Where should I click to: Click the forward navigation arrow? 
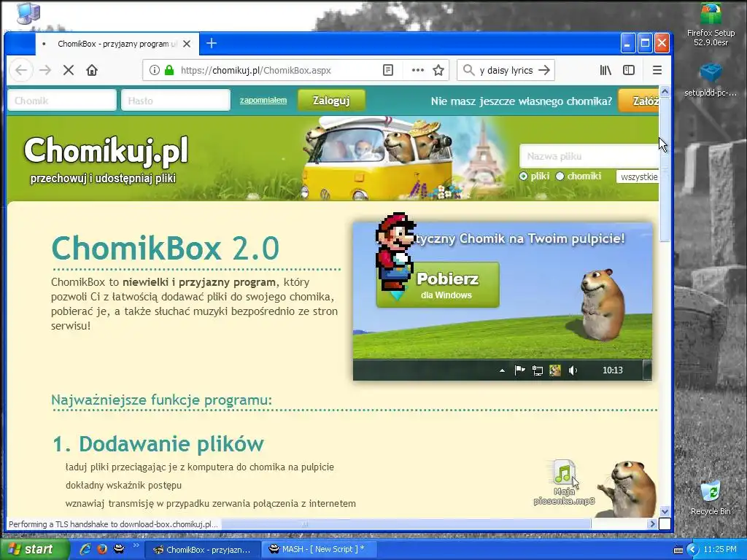45,71
